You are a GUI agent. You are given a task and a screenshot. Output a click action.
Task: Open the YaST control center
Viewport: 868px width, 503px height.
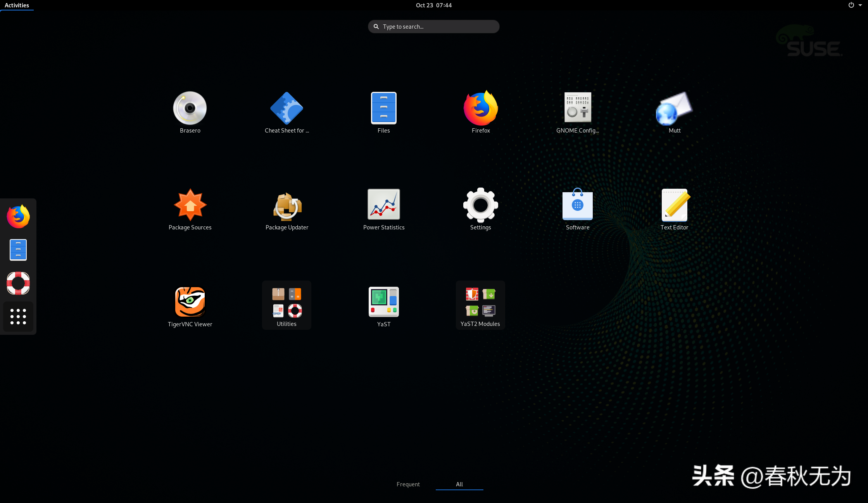(384, 302)
